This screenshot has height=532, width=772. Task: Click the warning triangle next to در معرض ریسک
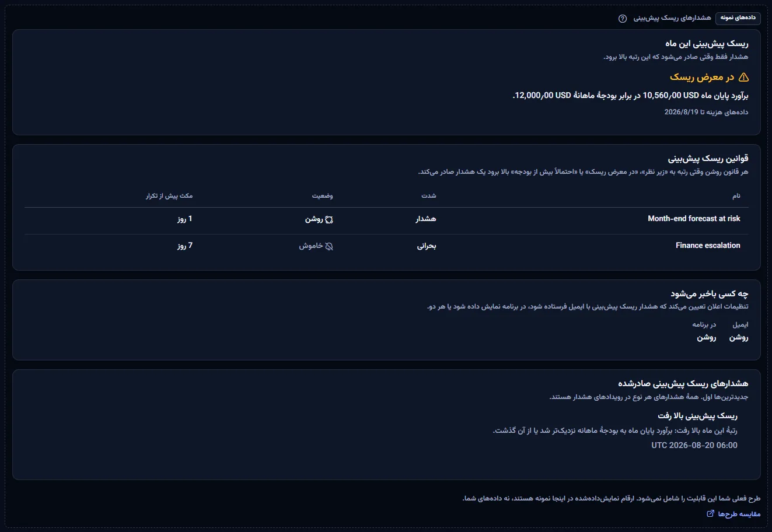pos(743,77)
